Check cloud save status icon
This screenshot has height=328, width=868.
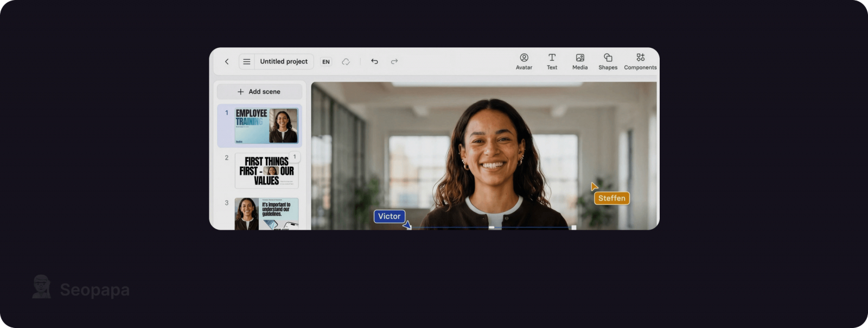(346, 62)
